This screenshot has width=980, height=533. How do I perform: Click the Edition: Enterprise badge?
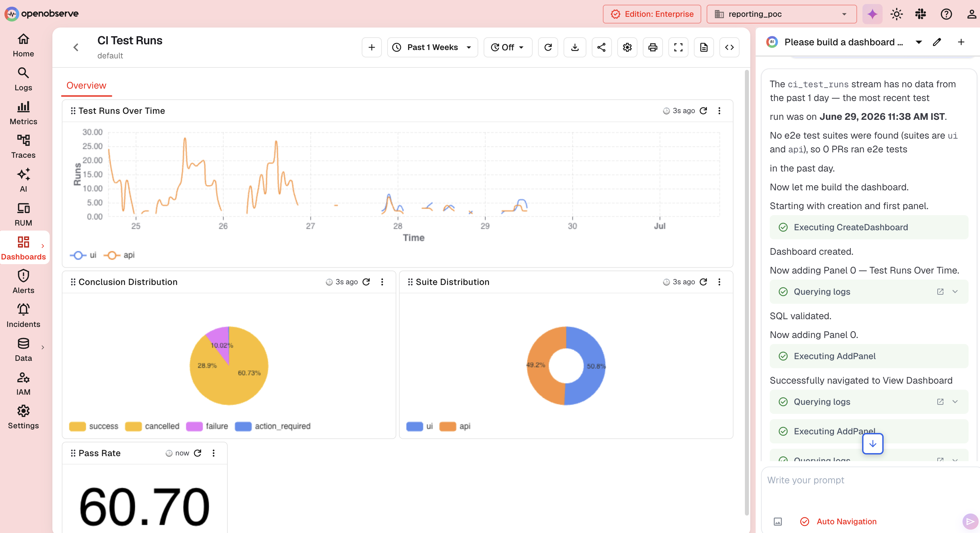point(652,14)
